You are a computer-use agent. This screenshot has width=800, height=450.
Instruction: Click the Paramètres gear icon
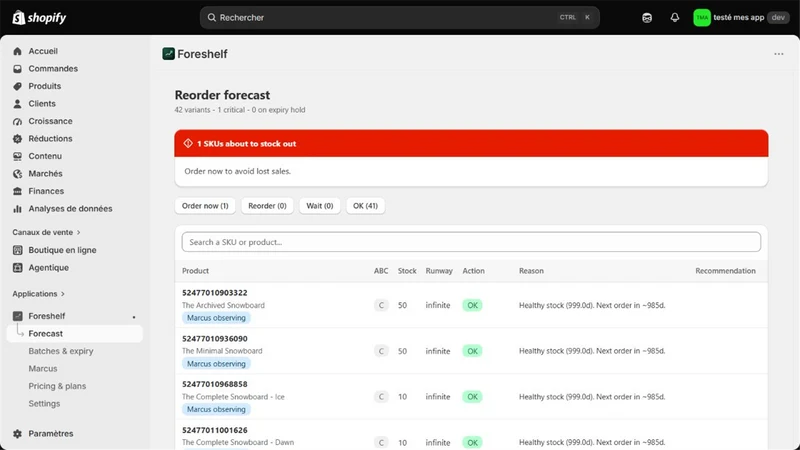pyautogui.click(x=17, y=434)
